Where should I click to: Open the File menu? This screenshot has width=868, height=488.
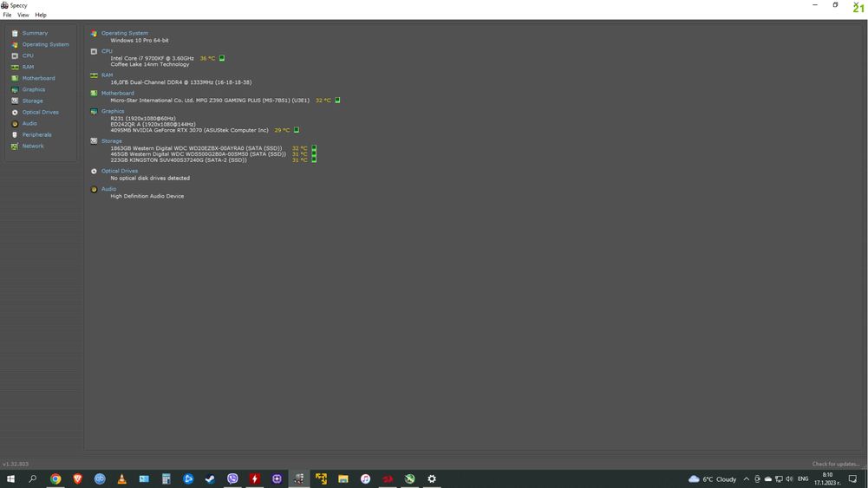(x=7, y=15)
